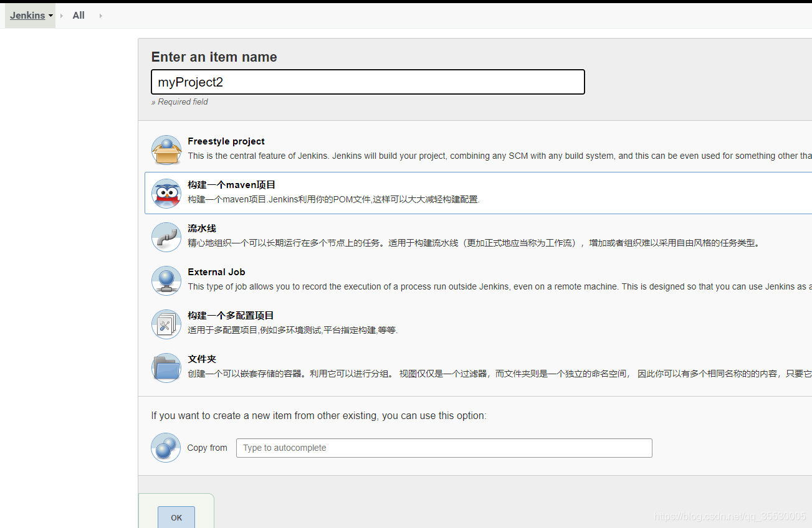
Task: Focus the item name input field
Action: coord(368,82)
